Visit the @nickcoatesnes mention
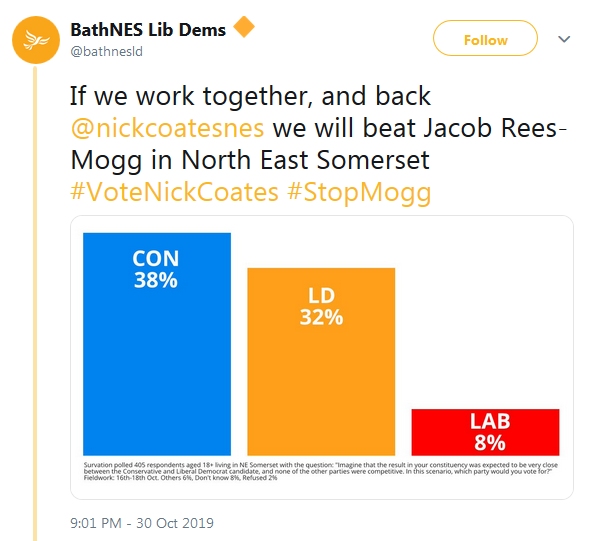The width and height of the screenshot is (593, 541). (167, 128)
